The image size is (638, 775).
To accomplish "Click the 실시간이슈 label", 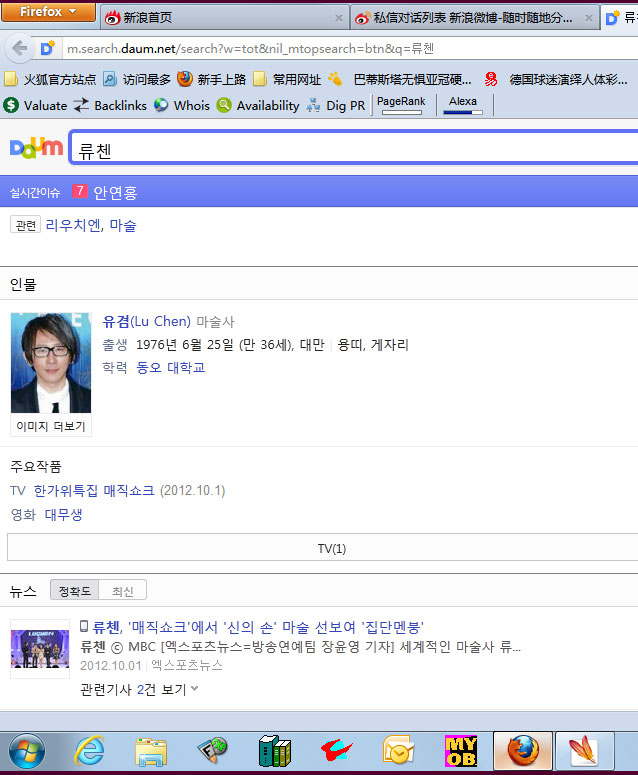I will (x=35, y=192).
